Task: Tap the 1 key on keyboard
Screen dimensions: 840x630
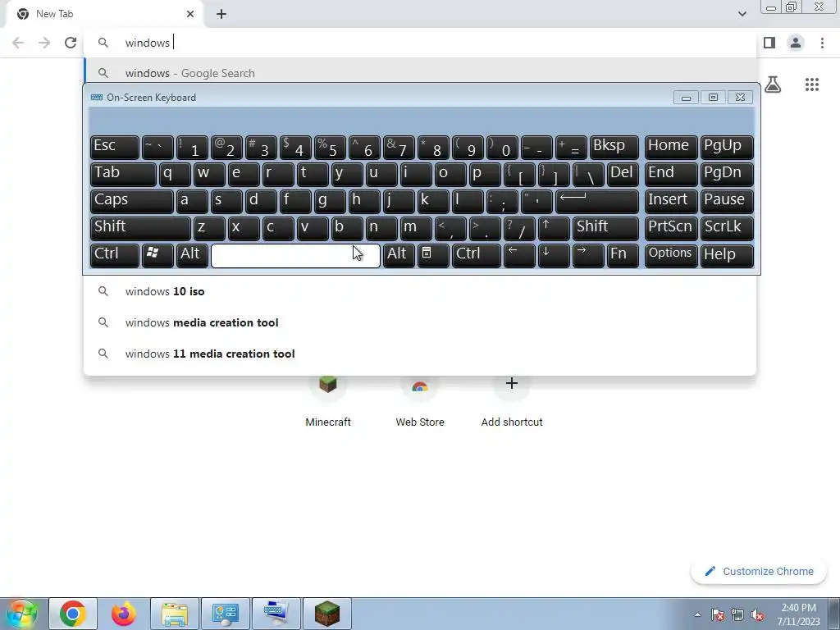Action: click(x=192, y=147)
